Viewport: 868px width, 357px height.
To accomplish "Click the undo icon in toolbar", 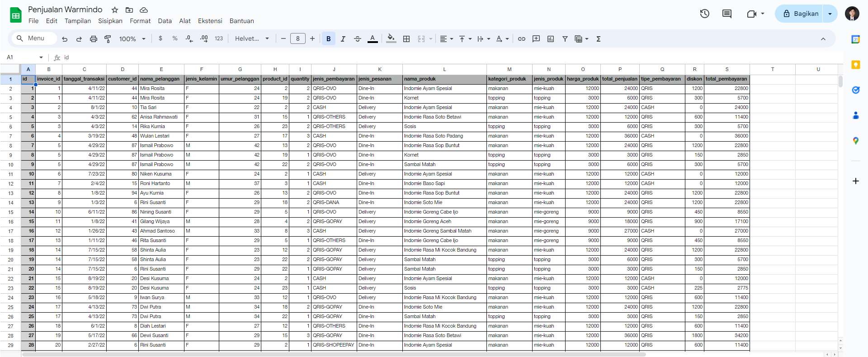I will click(65, 39).
